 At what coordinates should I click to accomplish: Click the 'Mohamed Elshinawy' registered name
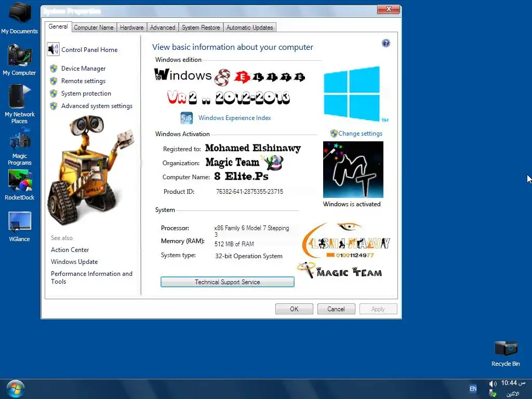pos(253,148)
